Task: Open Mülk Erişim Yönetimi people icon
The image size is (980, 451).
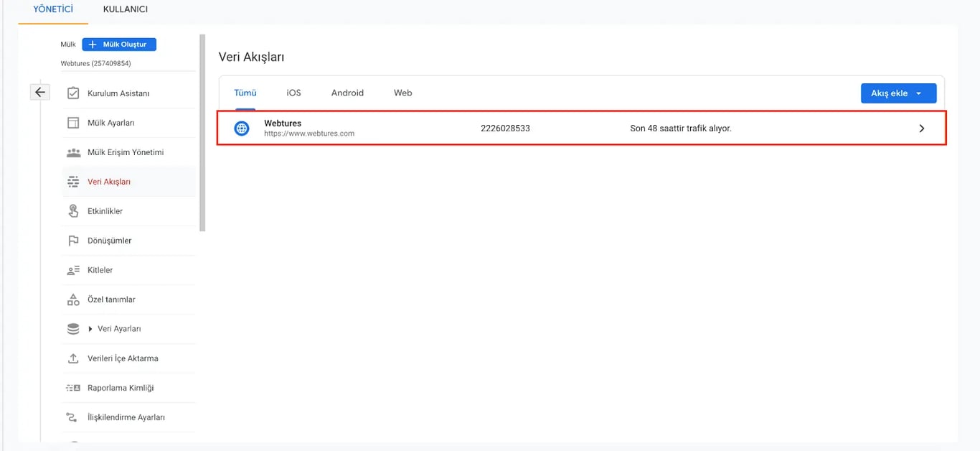Action: 72,152
